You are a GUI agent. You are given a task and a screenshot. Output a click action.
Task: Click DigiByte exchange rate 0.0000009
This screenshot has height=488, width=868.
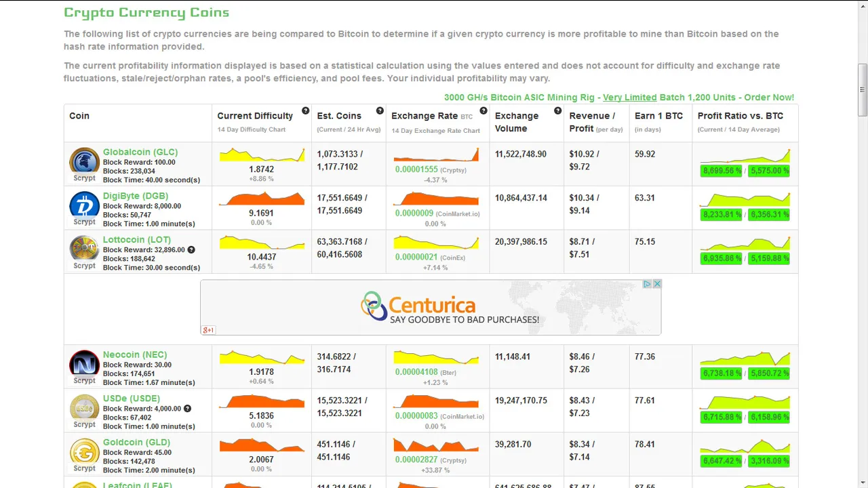pyautogui.click(x=414, y=213)
